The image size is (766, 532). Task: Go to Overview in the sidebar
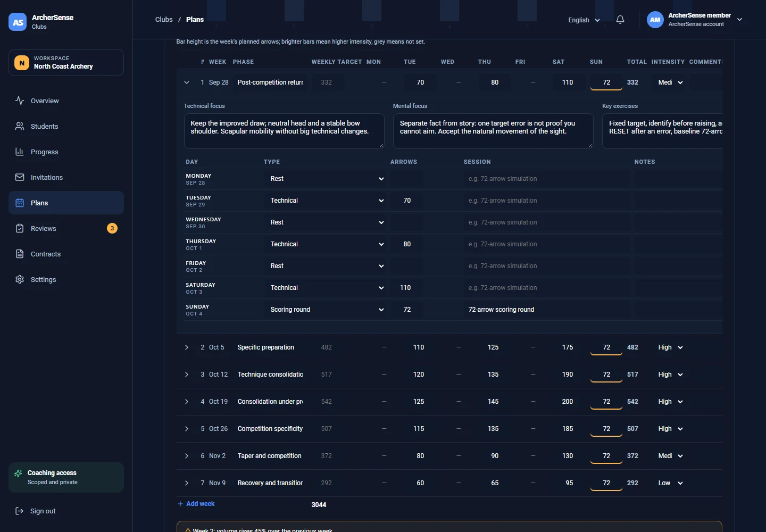pos(66,101)
